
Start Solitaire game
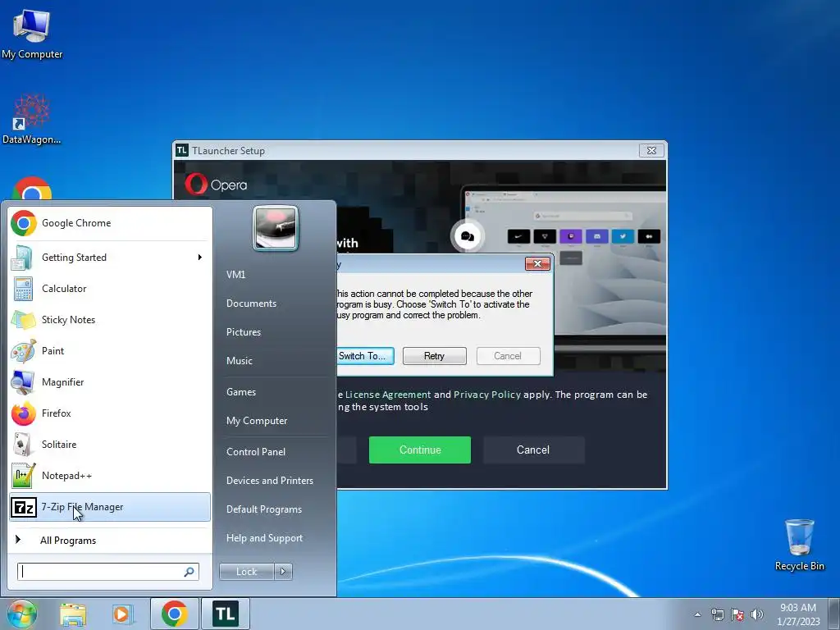click(x=110, y=444)
